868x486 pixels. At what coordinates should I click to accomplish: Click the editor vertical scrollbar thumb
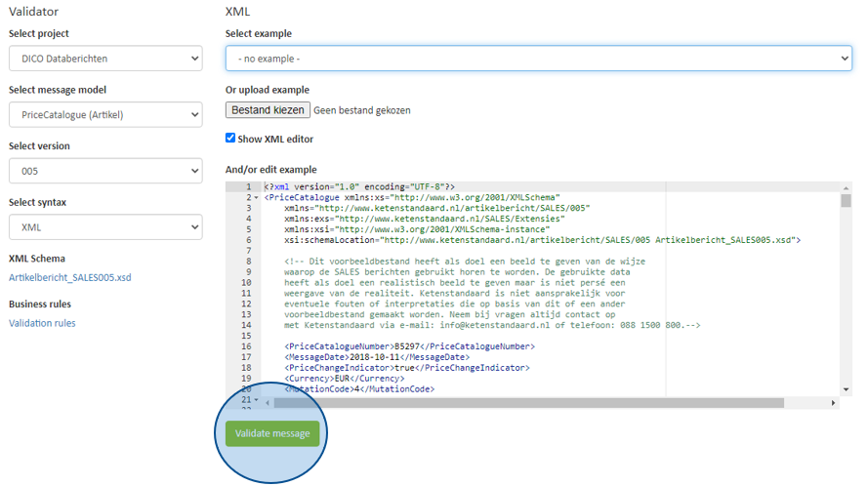tap(846, 200)
